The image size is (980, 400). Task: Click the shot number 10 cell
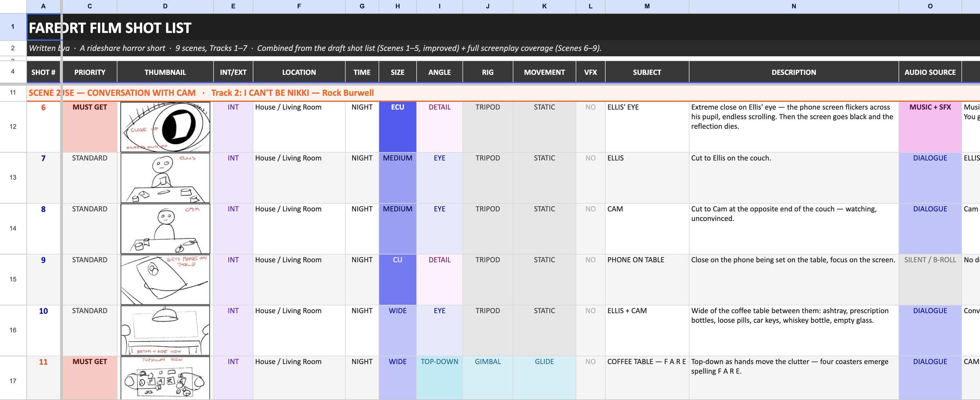[x=43, y=331]
